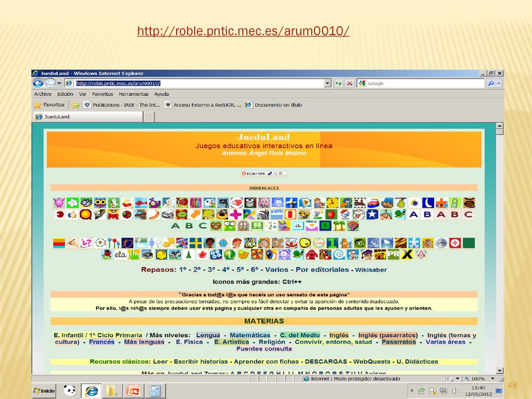Screen dimensions: 532x399
Task: Open the folder icon in the taskbar
Action: click(x=111, y=391)
